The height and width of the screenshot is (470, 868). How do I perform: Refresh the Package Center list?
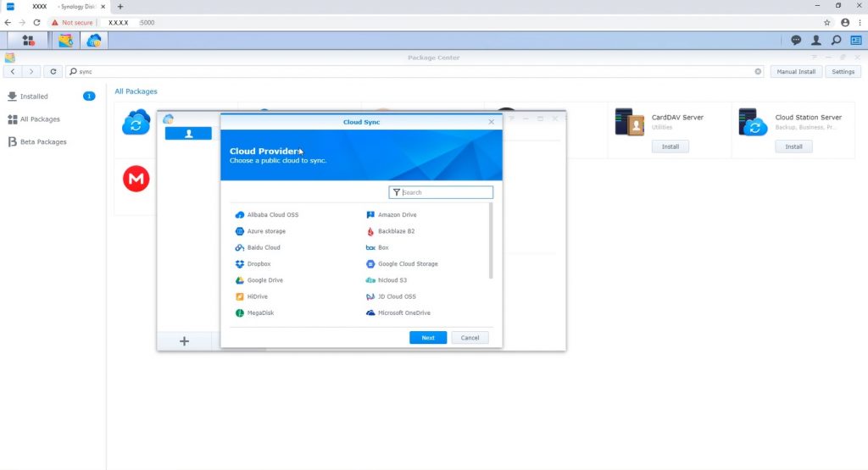point(53,71)
